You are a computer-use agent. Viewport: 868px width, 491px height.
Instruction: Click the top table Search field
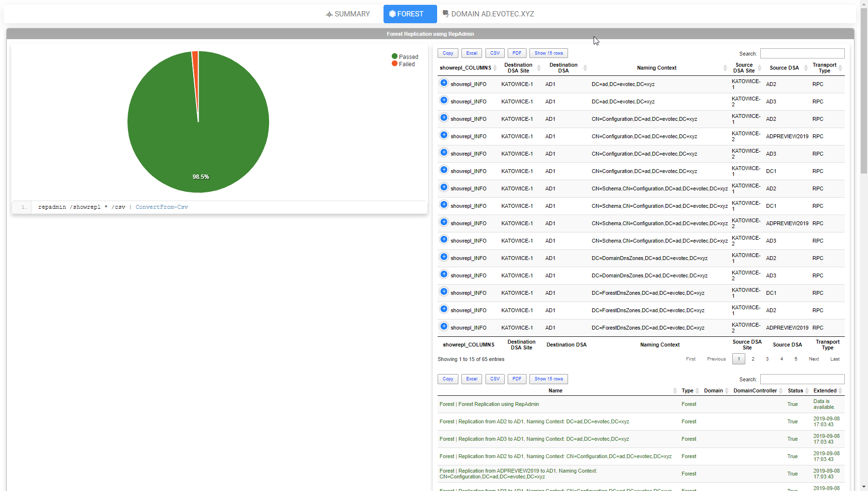pos(802,54)
